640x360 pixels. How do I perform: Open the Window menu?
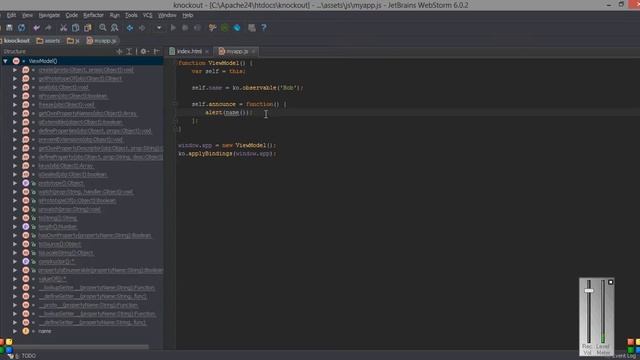coord(167,15)
